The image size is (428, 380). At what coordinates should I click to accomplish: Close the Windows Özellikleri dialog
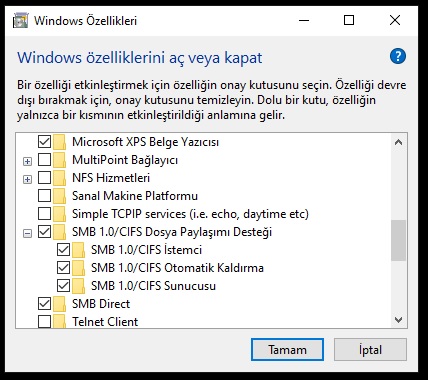point(395,21)
